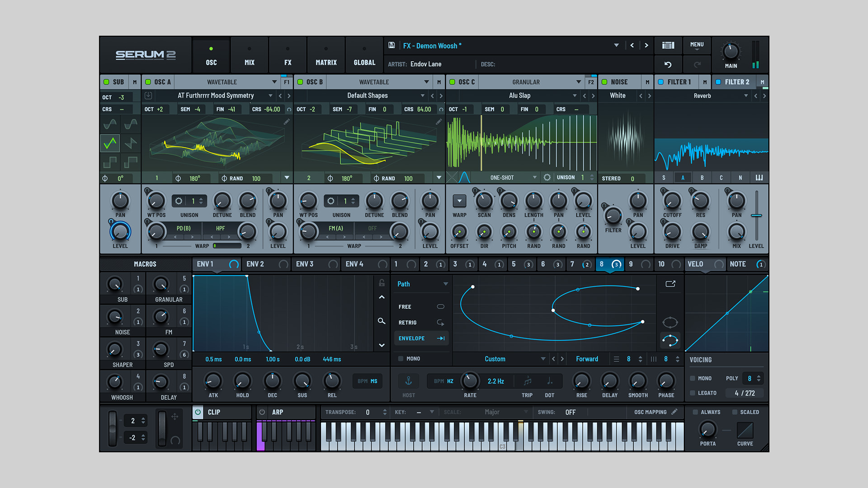868x488 pixels.
Task: Click the filter routing bars icon
Action: click(x=759, y=178)
